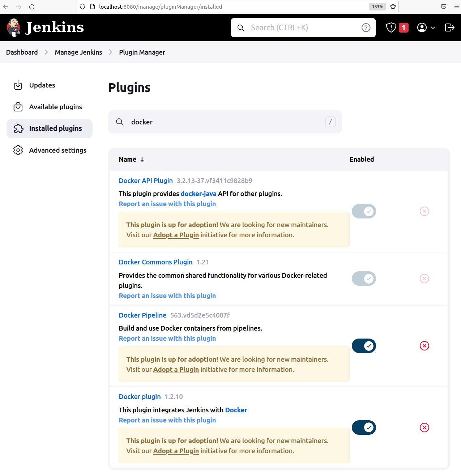Open Adopt a Plugin link under Docker API
Screen dimensions: 461x476
coord(176,235)
